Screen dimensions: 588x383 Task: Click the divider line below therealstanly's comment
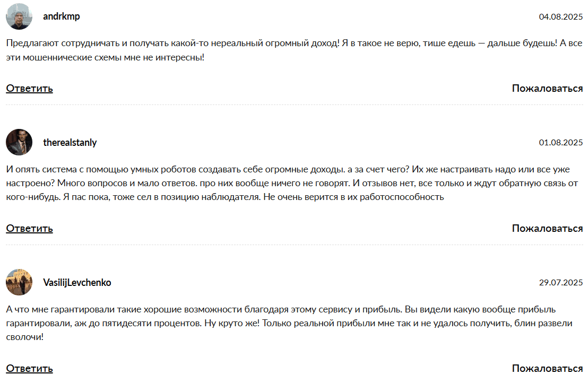click(294, 245)
